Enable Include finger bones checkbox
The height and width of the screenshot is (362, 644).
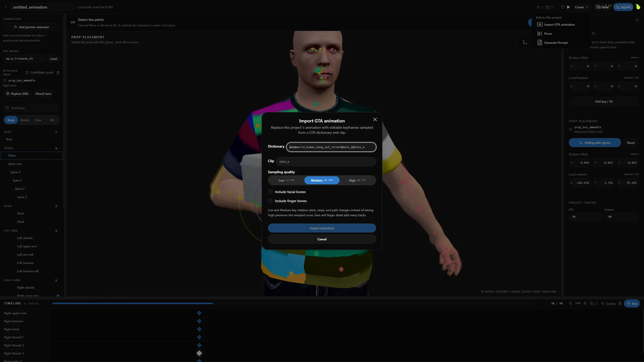tap(270, 201)
